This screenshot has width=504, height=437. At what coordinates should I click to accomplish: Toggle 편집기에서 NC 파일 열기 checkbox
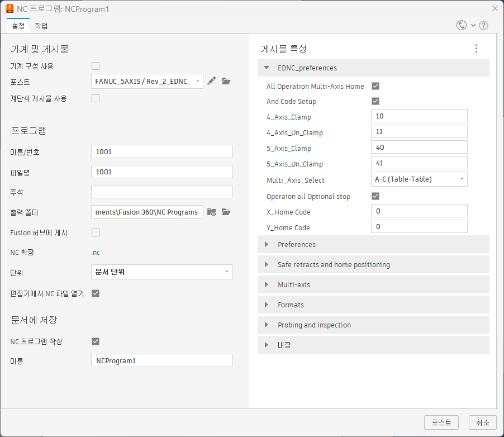96,293
